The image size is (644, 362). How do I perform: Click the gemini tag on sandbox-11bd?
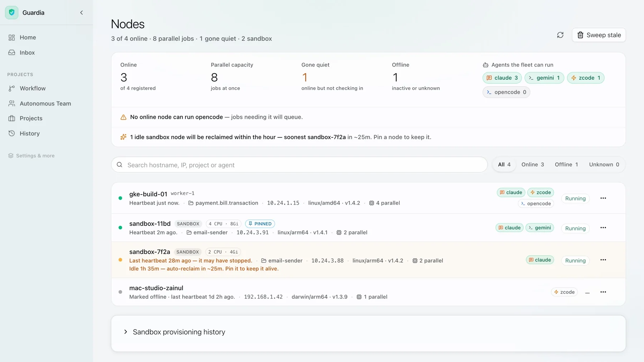[540, 228]
